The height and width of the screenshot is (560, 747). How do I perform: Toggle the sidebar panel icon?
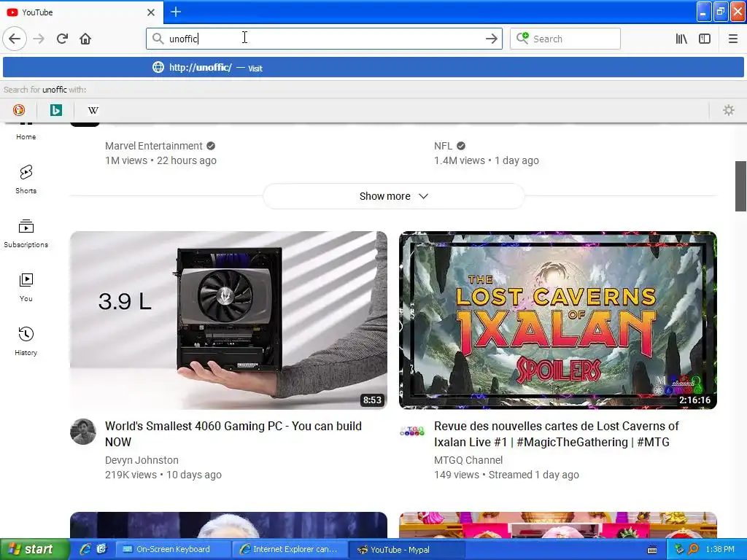pos(705,39)
